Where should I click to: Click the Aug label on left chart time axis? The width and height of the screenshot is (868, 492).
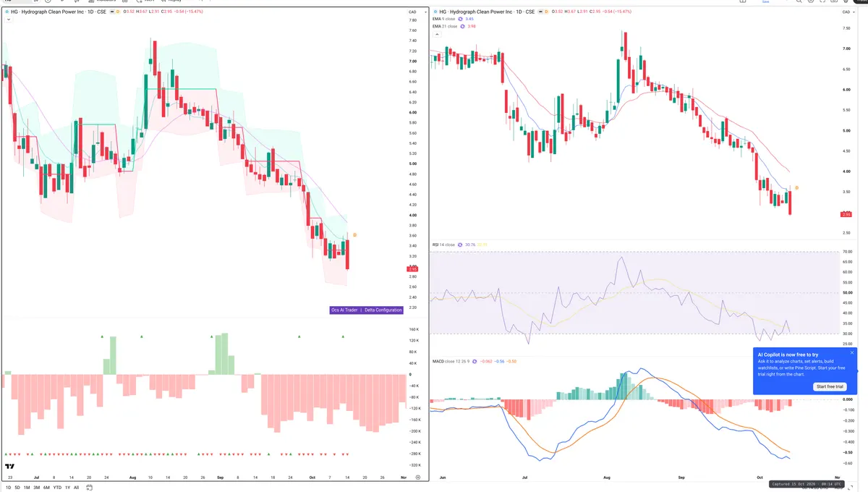tap(132, 478)
